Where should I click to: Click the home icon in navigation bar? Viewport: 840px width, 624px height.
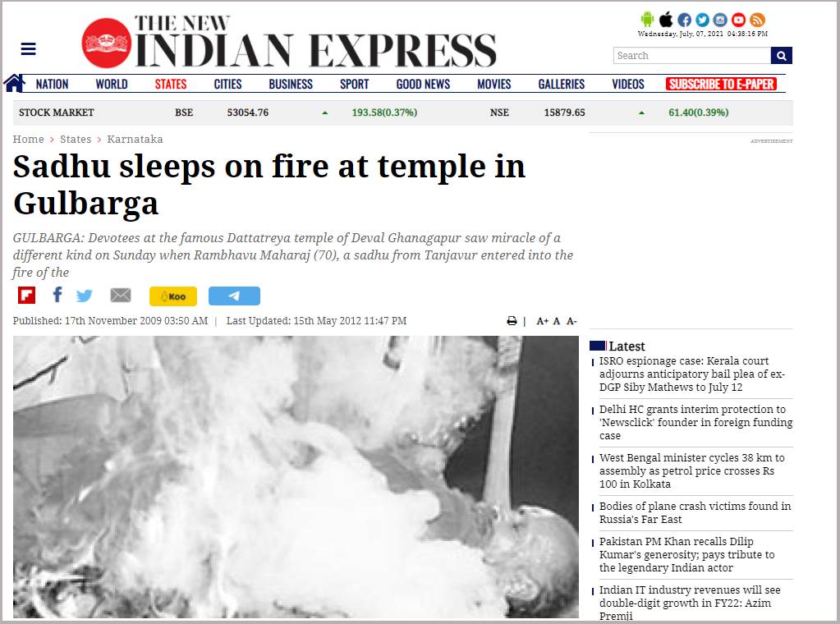pyautogui.click(x=15, y=83)
